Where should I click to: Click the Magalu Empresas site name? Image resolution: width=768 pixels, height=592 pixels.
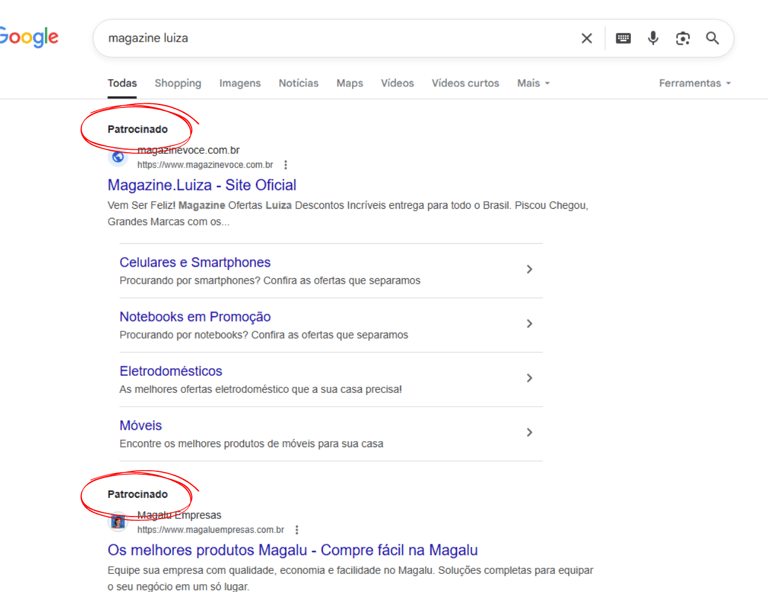tap(179, 515)
